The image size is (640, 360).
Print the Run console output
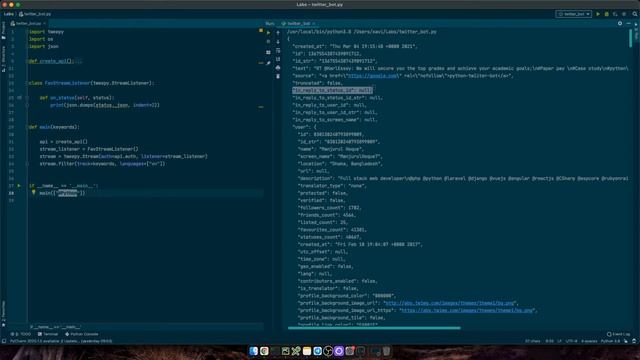[278, 68]
